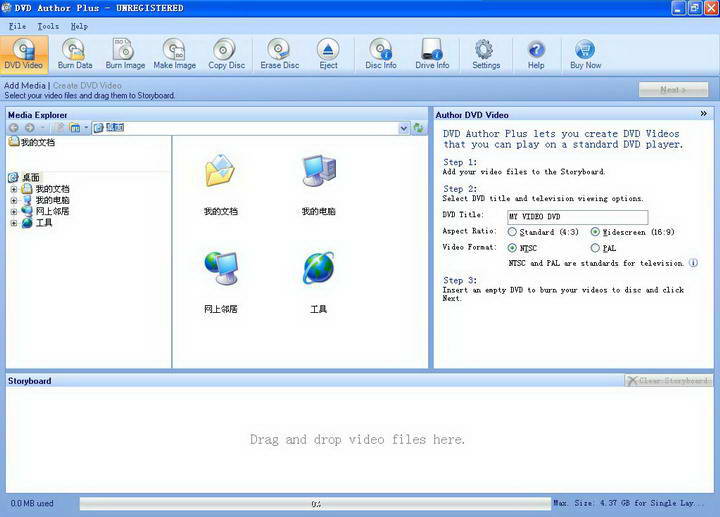Click the Media Explorer views icon
This screenshot has width=720, height=517.
[74, 128]
